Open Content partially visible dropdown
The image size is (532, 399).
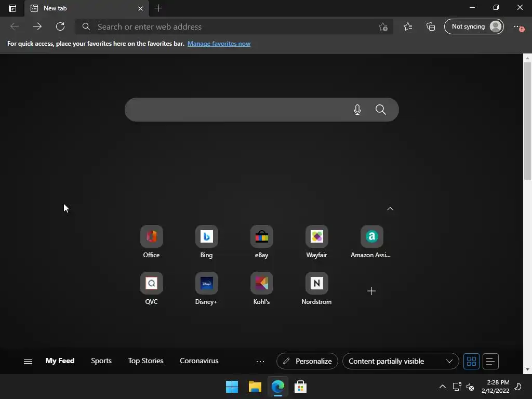click(401, 362)
